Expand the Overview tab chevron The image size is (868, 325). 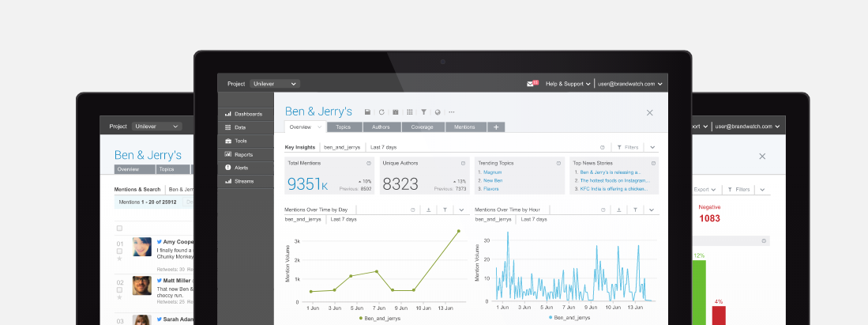click(319, 127)
